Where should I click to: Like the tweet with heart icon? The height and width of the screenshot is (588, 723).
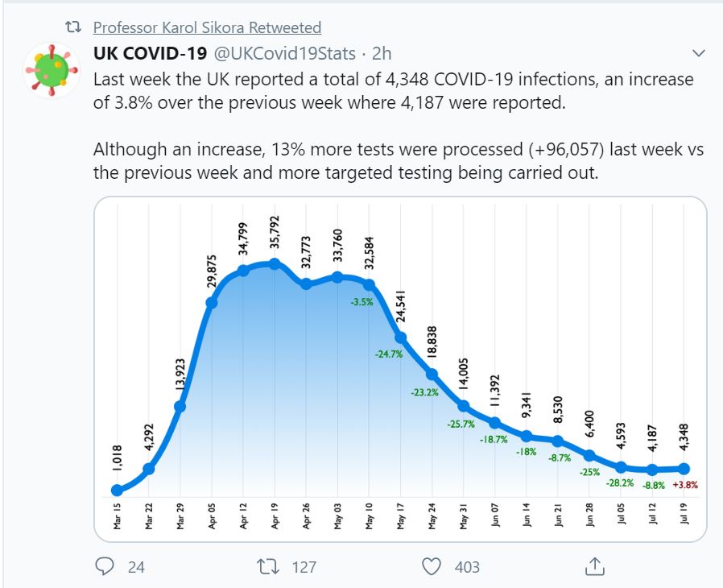click(x=432, y=566)
